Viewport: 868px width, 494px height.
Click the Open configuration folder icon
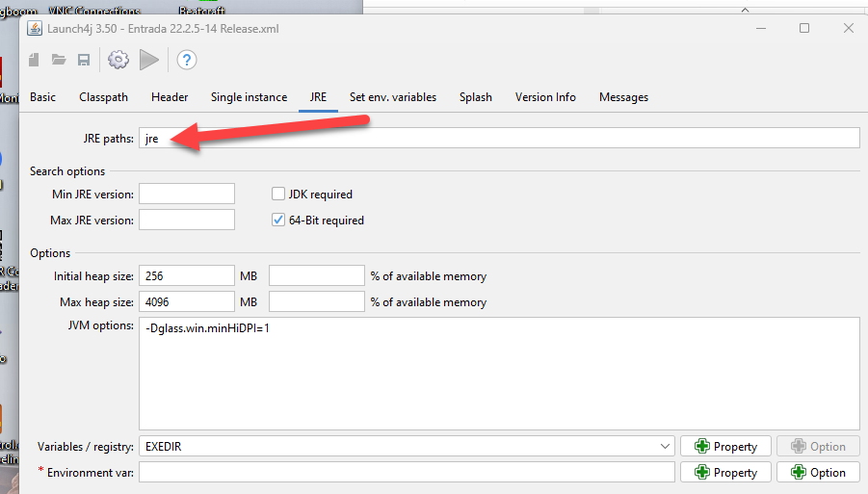(x=59, y=61)
